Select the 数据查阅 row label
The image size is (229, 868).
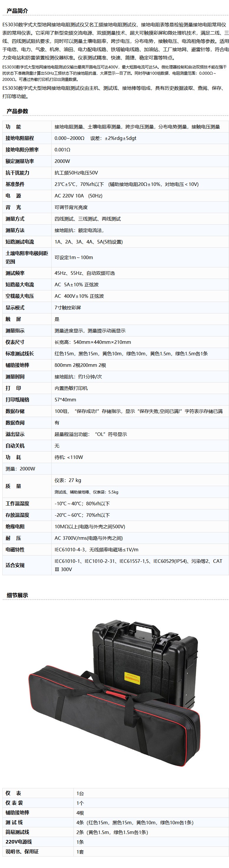[x=15, y=423]
